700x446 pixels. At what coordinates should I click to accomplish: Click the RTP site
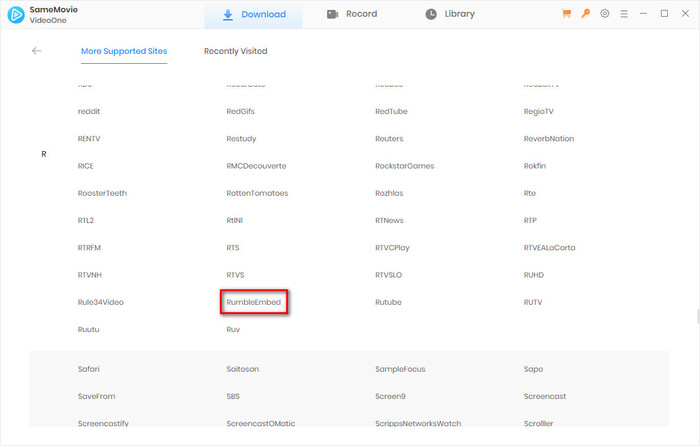[x=530, y=221]
